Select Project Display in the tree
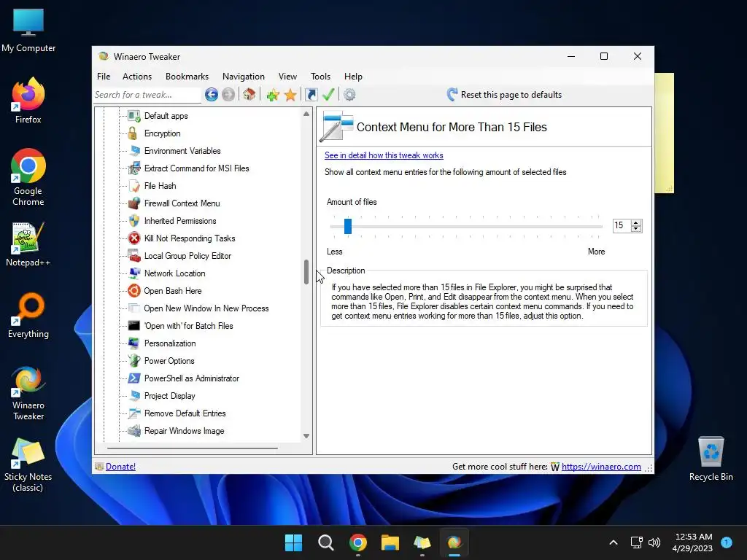The height and width of the screenshot is (560, 747). 169,396
